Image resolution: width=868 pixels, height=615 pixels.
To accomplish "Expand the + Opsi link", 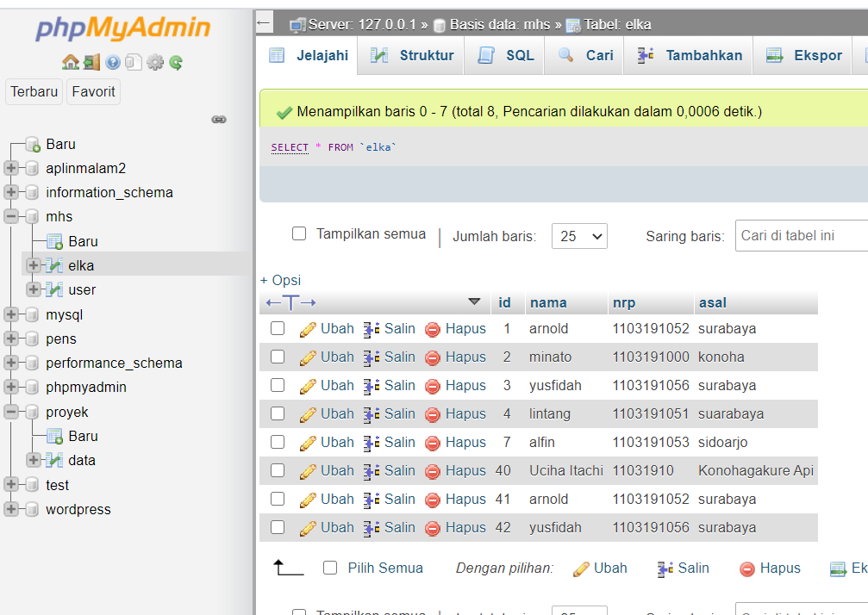I will click(x=281, y=281).
